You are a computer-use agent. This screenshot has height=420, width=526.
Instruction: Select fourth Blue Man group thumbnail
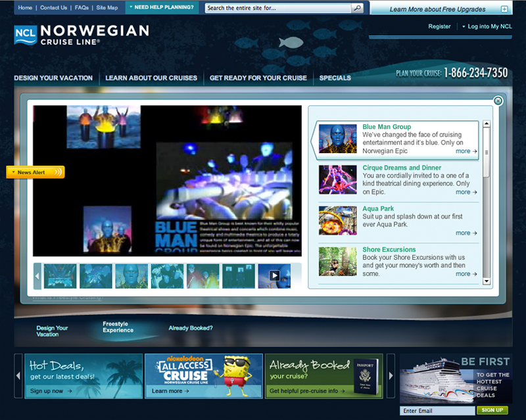pos(167,276)
